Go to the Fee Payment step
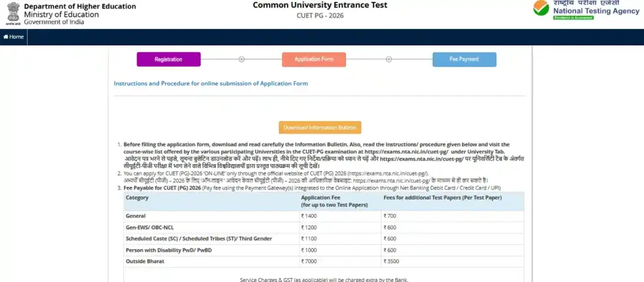 [464, 59]
